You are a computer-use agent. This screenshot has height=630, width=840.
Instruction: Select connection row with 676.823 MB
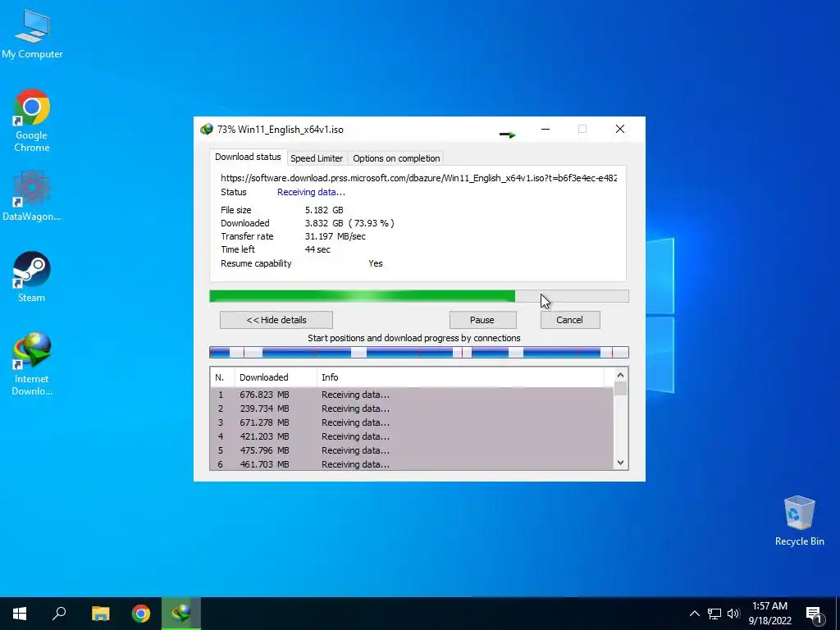(x=412, y=395)
